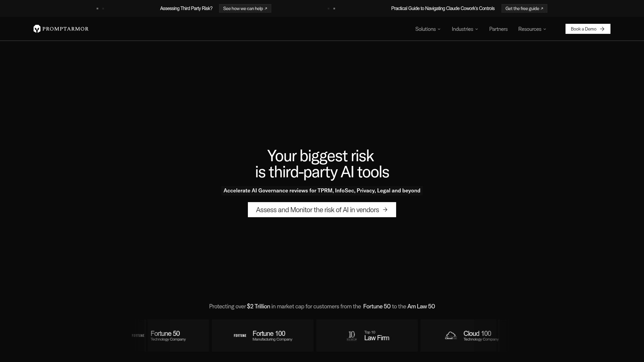Image resolution: width=644 pixels, height=362 pixels.
Task: Click arrow icon in Assess and Monitor button
Action: click(x=385, y=210)
